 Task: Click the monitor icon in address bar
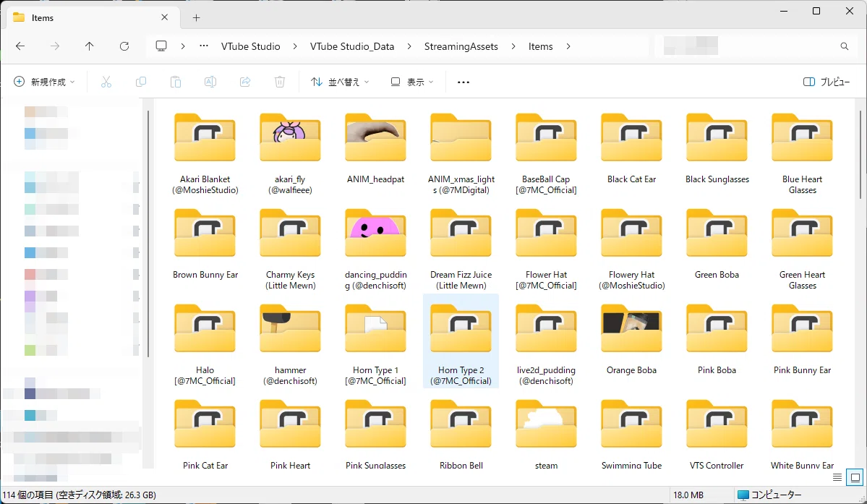[x=161, y=46]
